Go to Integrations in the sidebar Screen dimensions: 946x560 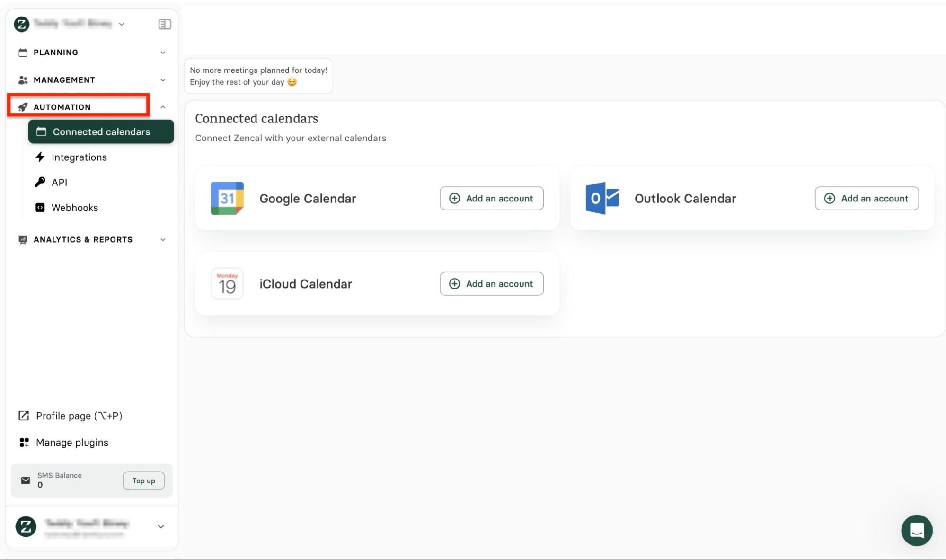[79, 157]
